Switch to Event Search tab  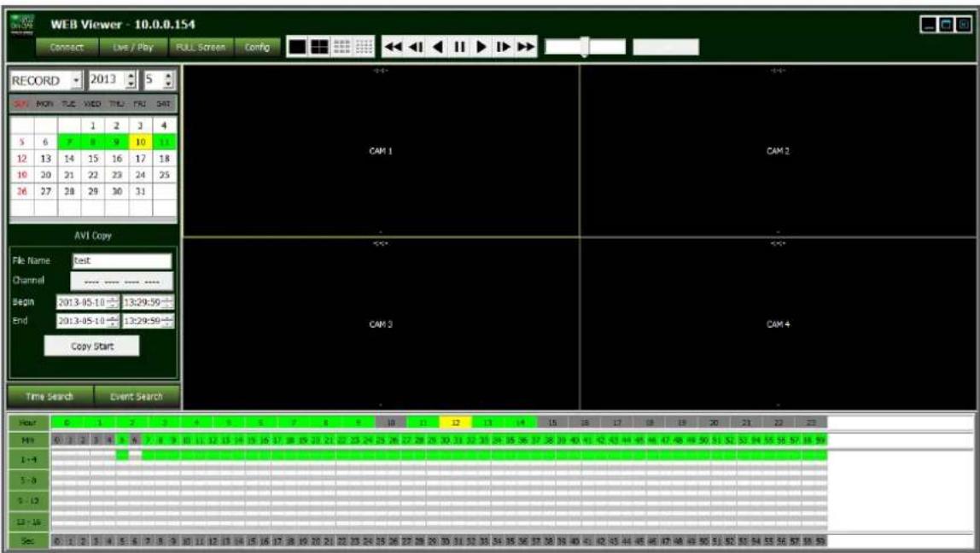click(x=137, y=396)
